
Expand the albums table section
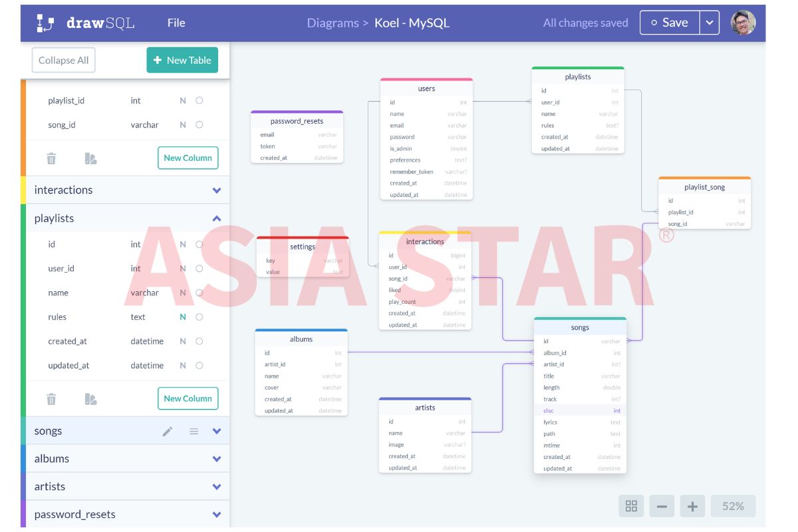click(216, 459)
